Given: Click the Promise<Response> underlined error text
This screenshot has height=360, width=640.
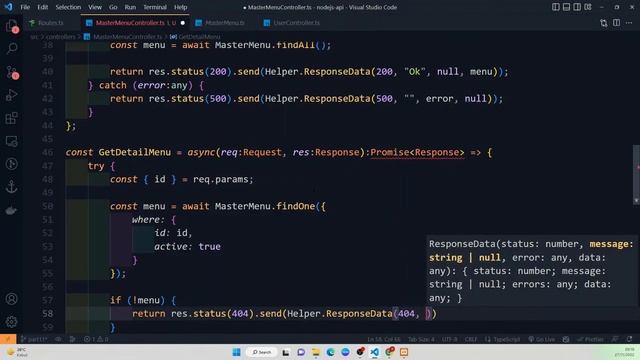Looking at the screenshot, I should point(417,152).
